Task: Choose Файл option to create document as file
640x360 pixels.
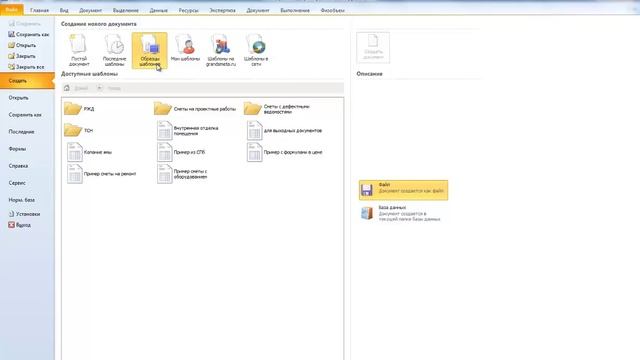Action: coord(403,190)
